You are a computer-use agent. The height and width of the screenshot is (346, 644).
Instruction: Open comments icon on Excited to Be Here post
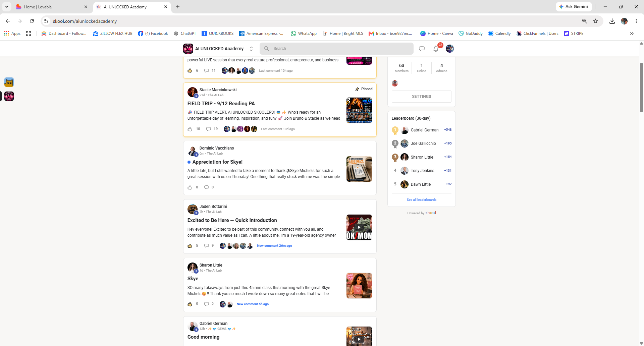[x=206, y=246]
